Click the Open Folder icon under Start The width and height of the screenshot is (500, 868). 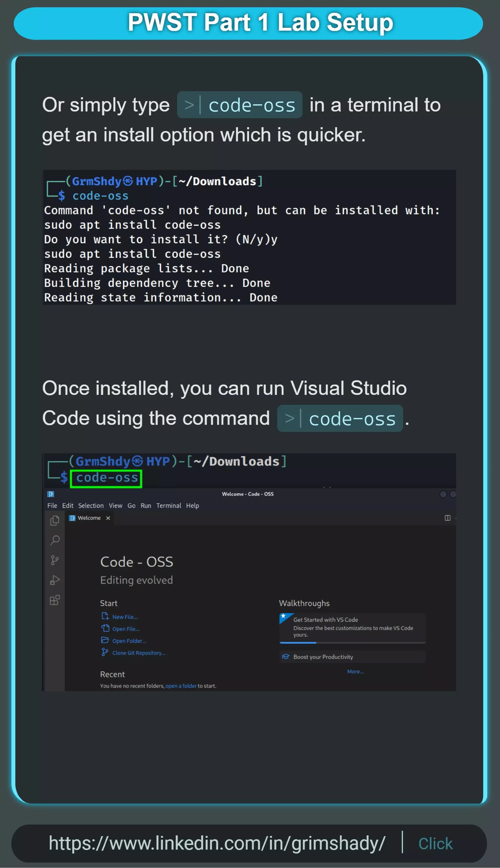tap(105, 640)
